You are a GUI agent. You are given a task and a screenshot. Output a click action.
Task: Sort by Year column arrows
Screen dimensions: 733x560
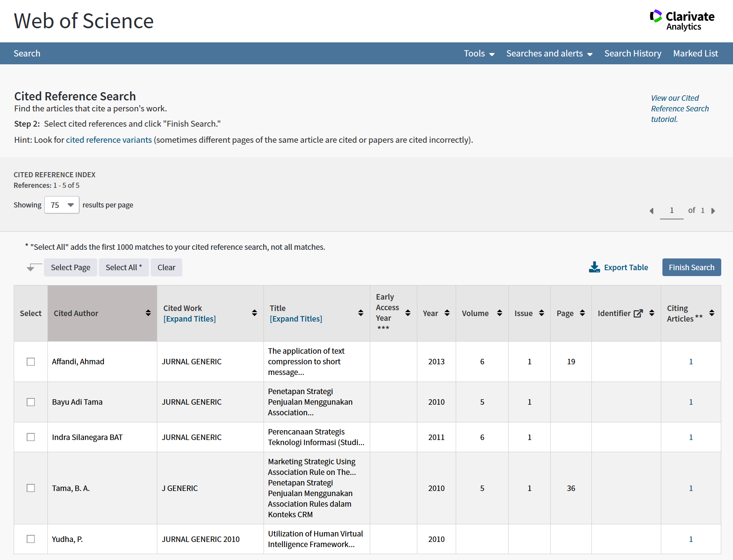tap(447, 313)
